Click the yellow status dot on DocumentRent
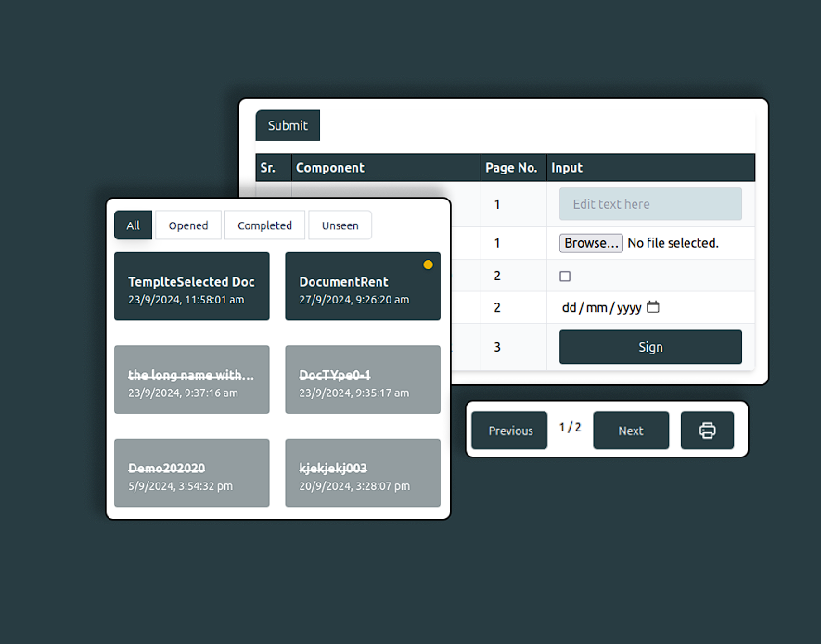The image size is (821, 644). pyautogui.click(x=428, y=264)
